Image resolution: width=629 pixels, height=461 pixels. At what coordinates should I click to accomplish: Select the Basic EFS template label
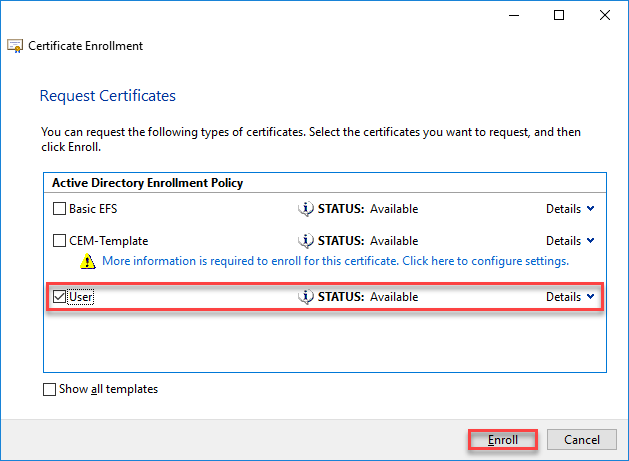[94, 209]
